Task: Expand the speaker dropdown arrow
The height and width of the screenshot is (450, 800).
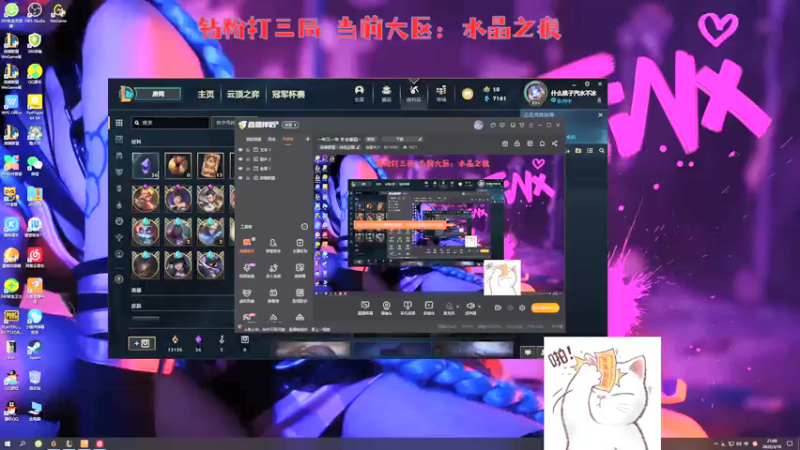Action: point(479,307)
